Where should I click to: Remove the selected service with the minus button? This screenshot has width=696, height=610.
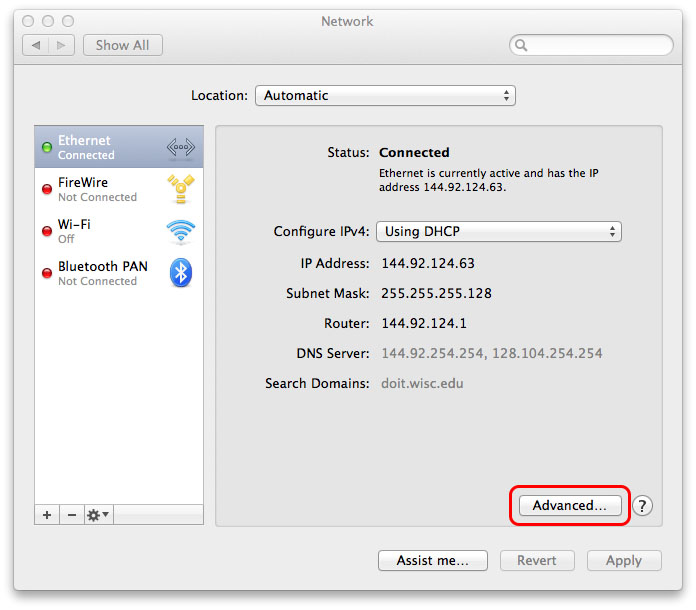click(x=72, y=515)
